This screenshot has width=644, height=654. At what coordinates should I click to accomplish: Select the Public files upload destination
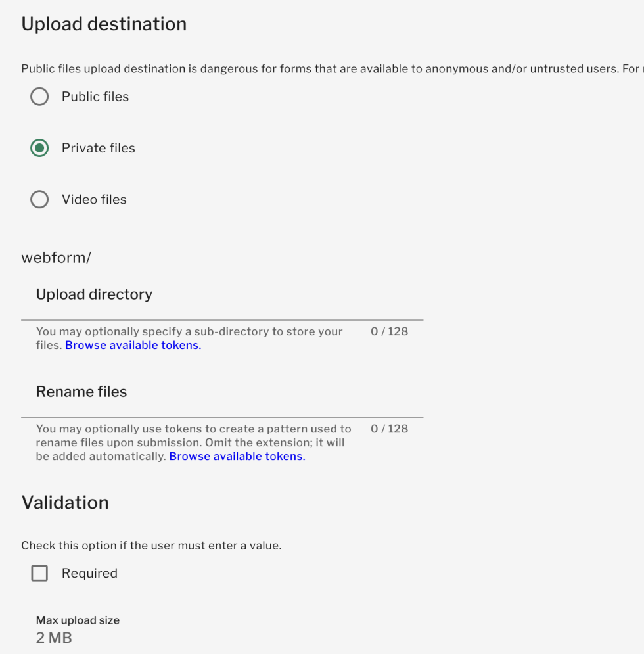39,96
